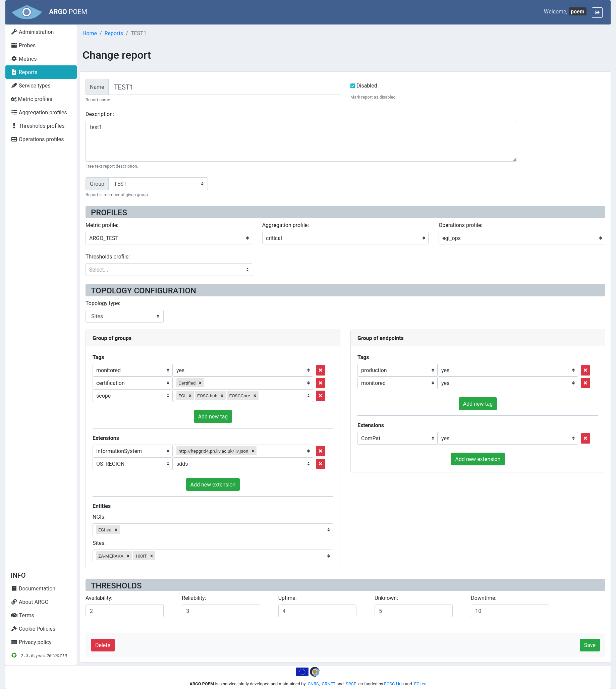Open the GRNET link in the footer
This screenshot has width=616, height=689.
(x=328, y=684)
